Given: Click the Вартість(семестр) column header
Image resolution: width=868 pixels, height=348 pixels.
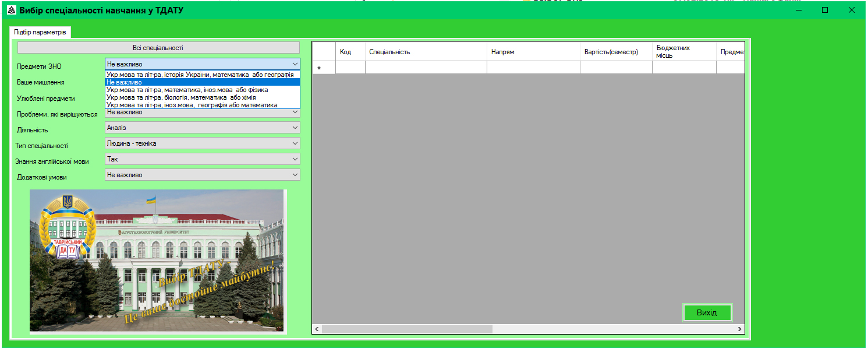Looking at the screenshot, I should pos(616,52).
